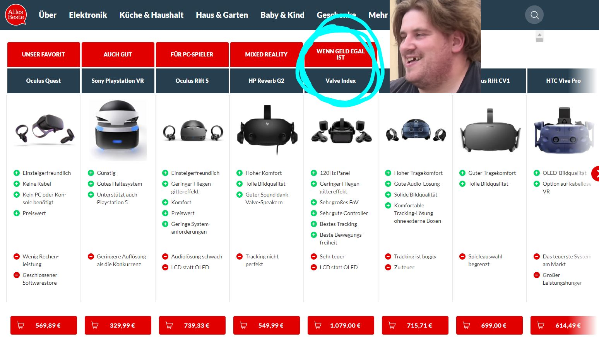Click the Oculus Rift CV1 headset image
Screen dimensions: 599x364
pyautogui.click(x=490, y=131)
